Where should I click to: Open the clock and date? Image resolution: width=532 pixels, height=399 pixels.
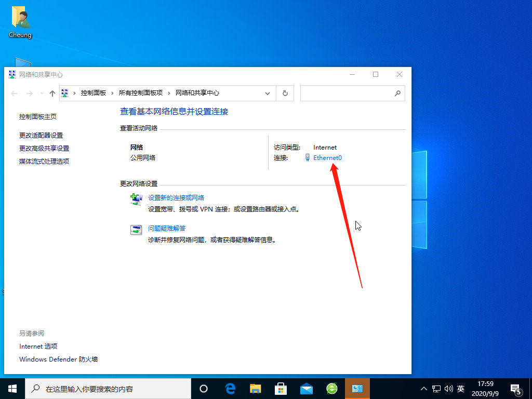pos(485,389)
